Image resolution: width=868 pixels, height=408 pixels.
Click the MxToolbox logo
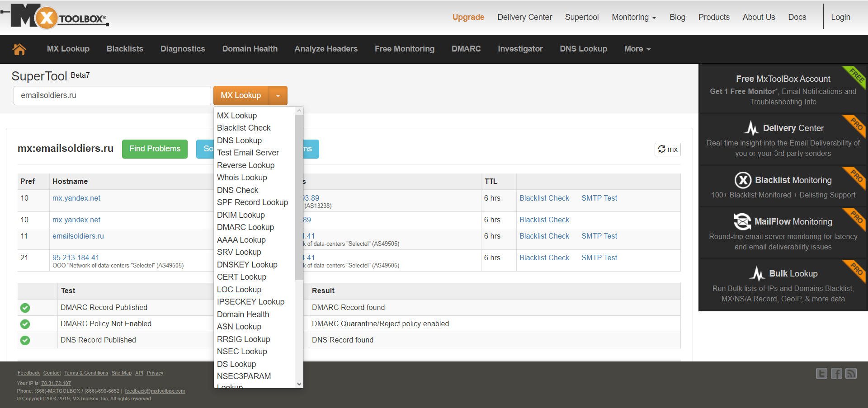click(55, 17)
